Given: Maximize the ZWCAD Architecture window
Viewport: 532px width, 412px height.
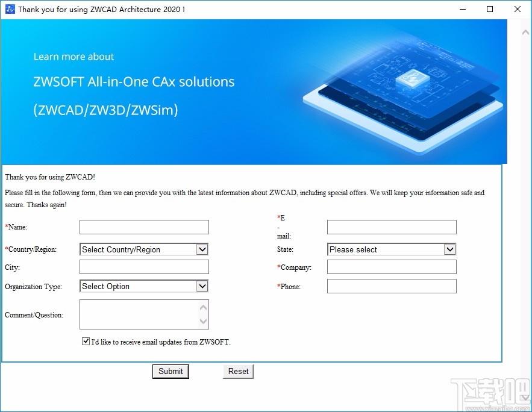Looking at the screenshot, I should [490, 9].
